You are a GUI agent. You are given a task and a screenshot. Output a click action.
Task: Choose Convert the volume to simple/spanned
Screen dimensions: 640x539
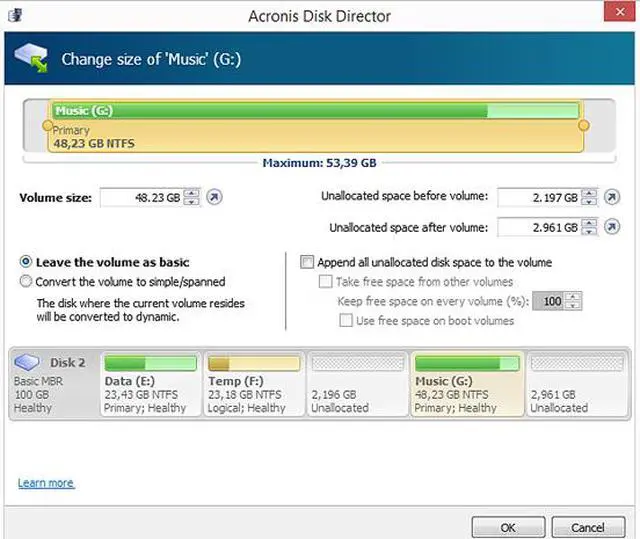pos(26,282)
